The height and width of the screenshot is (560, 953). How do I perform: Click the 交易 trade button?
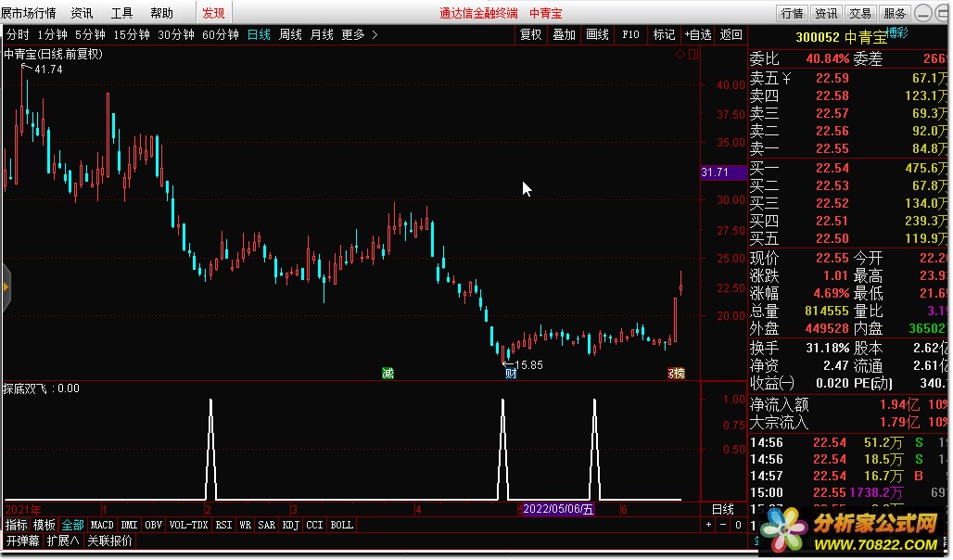click(x=860, y=13)
